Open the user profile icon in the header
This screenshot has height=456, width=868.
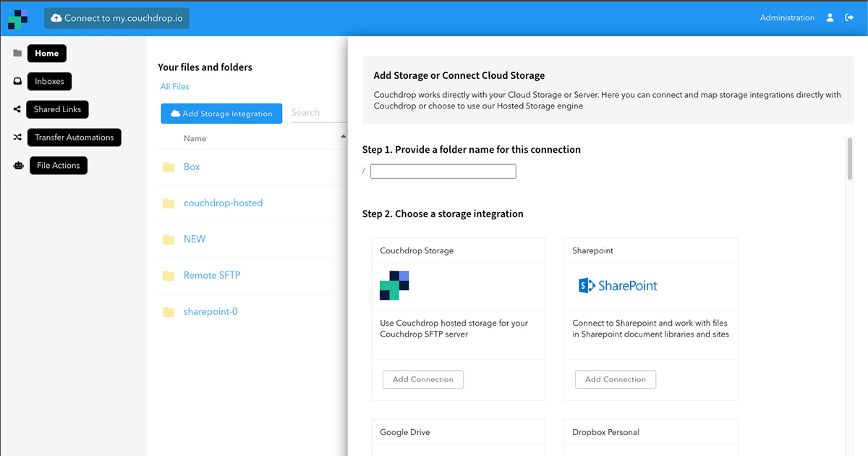click(x=829, y=17)
